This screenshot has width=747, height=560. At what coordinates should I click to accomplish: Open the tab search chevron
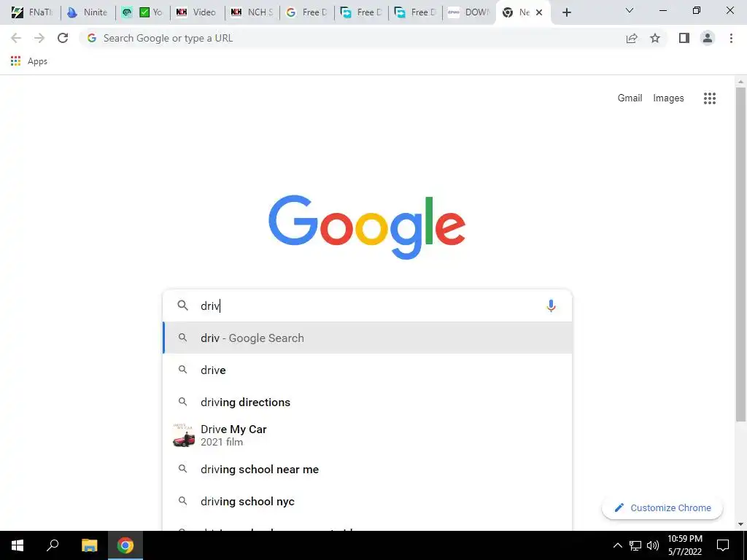coord(630,10)
